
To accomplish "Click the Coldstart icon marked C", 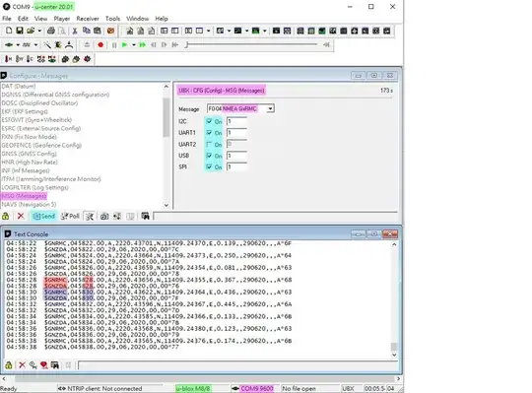I will 30,59.
